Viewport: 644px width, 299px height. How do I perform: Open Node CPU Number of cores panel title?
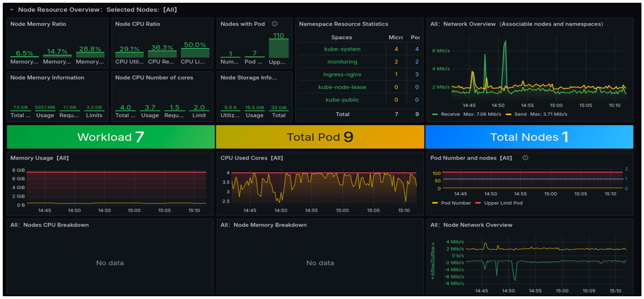(154, 78)
